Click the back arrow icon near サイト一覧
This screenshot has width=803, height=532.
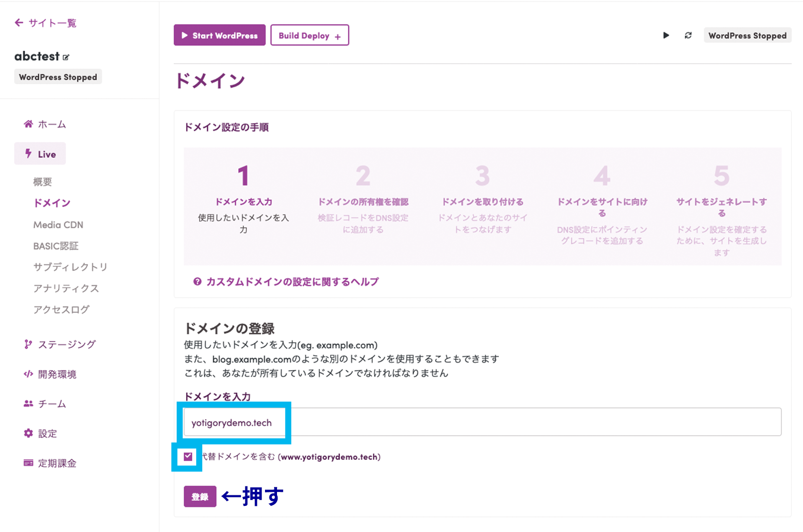19,23
